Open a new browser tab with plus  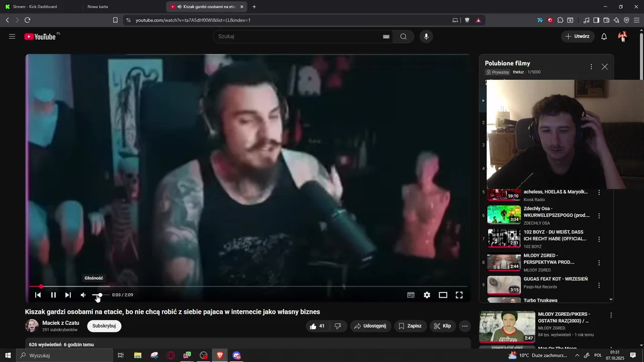(x=254, y=7)
